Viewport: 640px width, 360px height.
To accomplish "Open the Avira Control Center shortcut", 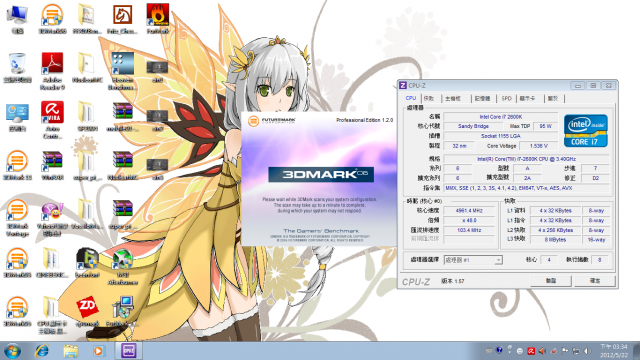I will [52, 119].
